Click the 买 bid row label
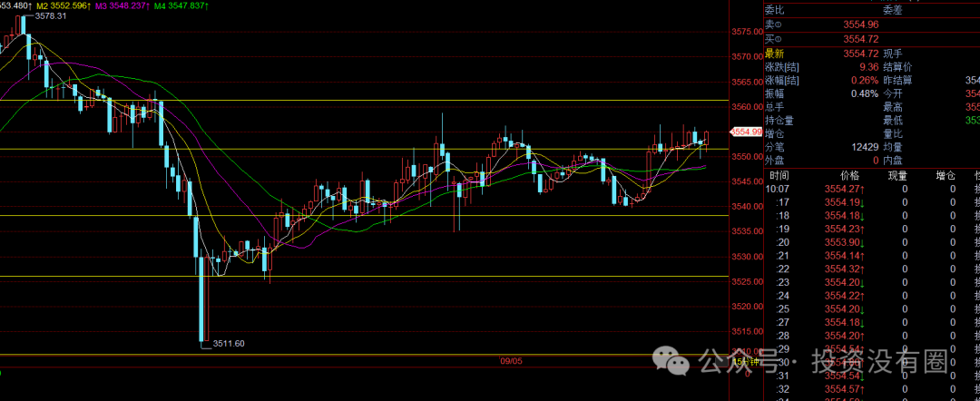The height and width of the screenshot is (401, 980). click(x=773, y=39)
